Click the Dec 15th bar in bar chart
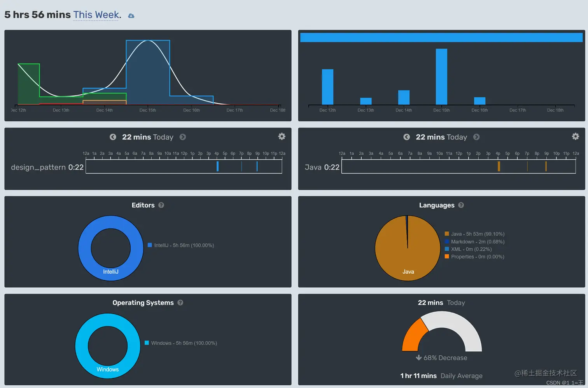 click(x=441, y=77)
